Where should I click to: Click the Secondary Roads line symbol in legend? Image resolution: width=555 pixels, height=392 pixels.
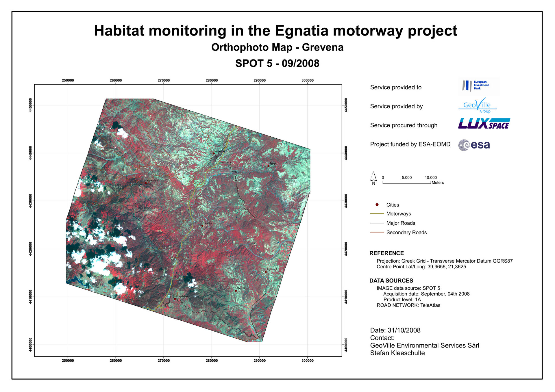click(377, 232)
